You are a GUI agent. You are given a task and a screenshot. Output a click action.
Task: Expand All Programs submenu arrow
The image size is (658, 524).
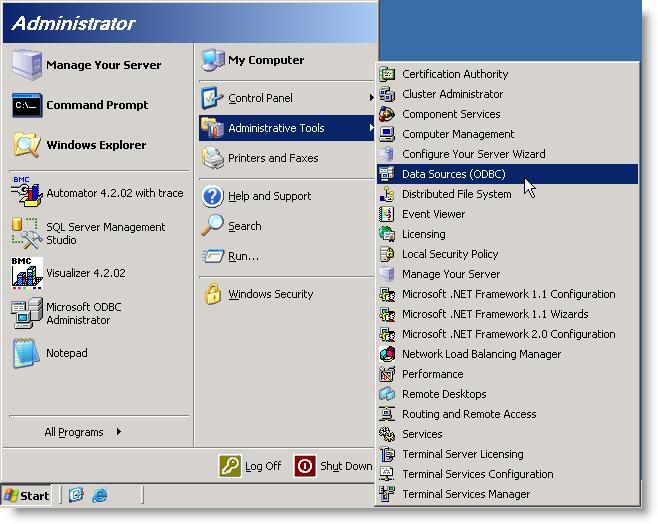pyautogui.click(x=119, y=431)
